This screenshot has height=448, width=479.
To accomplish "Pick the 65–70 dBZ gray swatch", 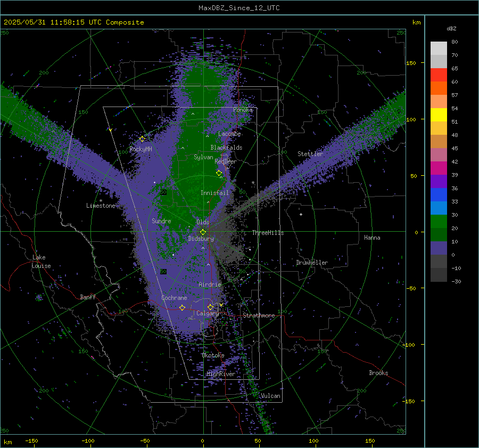I will coord(439,61).
